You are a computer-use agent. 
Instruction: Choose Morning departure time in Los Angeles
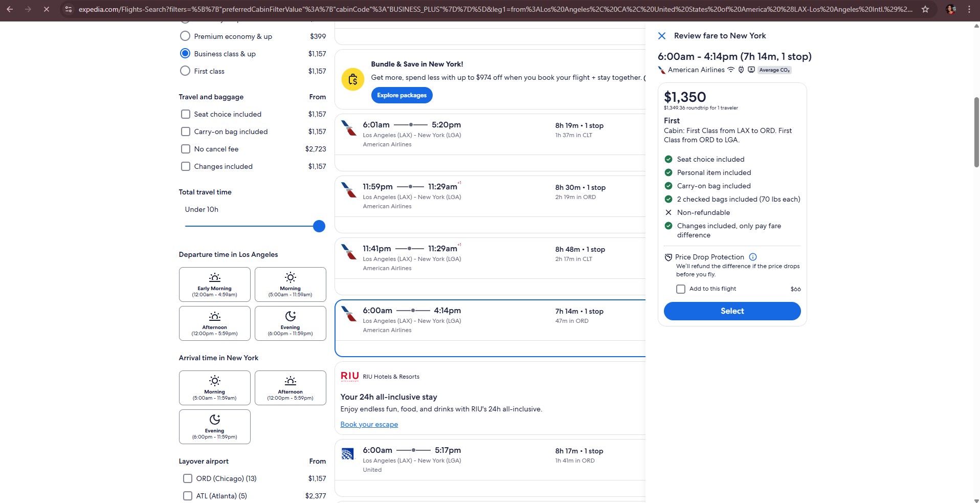[x=291, y=285]
